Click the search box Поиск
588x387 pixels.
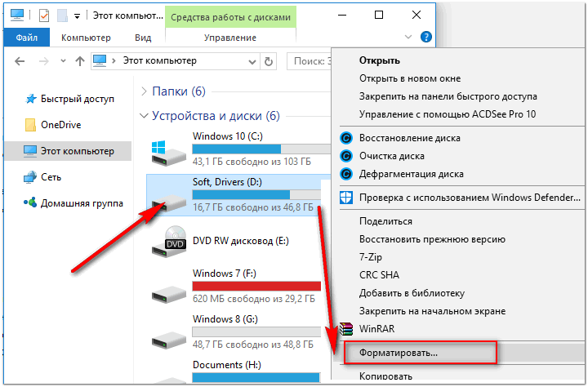(310, 61)
